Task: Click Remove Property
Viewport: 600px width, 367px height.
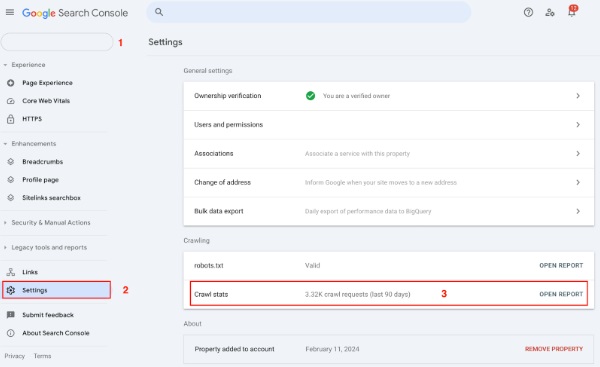Action: pyautogui.click(x=554, y=349)
